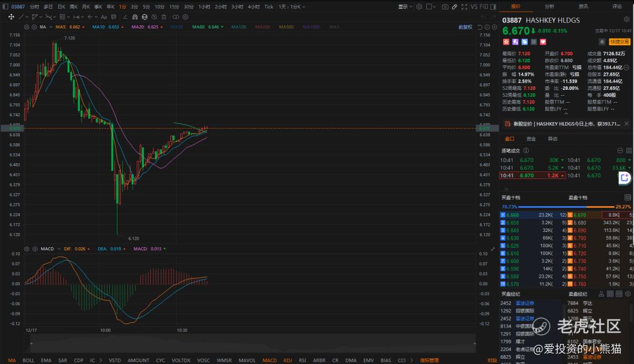Open chart settings gear in top toolbar
Viewport: 634px width, 364px height.
tap(419, 6)
